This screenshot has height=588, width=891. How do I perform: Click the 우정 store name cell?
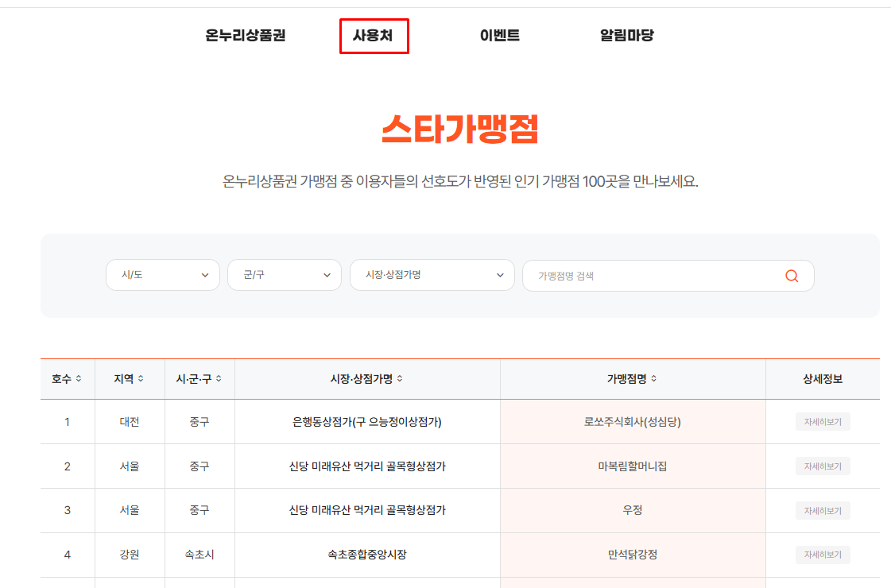pyautogui.click(x=633, y=511)
